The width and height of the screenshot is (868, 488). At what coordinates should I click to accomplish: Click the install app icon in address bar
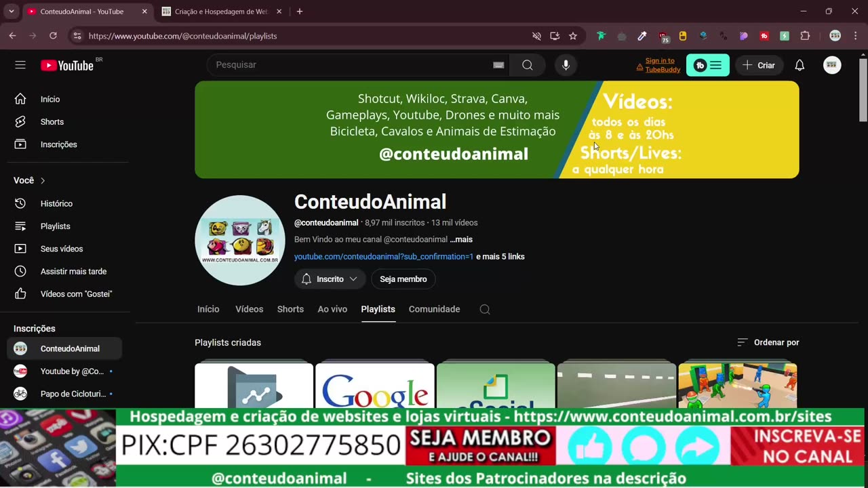coord(555,36)
